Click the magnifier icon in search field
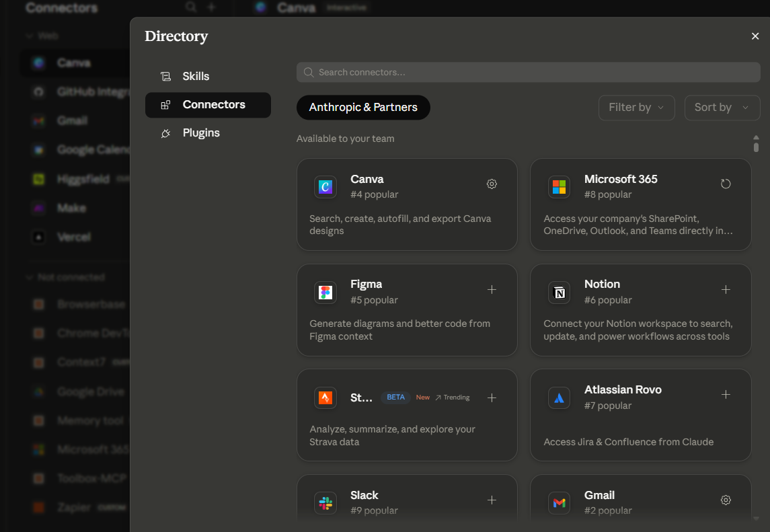Viewport: 770px width, 532px height. click(x=309, y=72)
